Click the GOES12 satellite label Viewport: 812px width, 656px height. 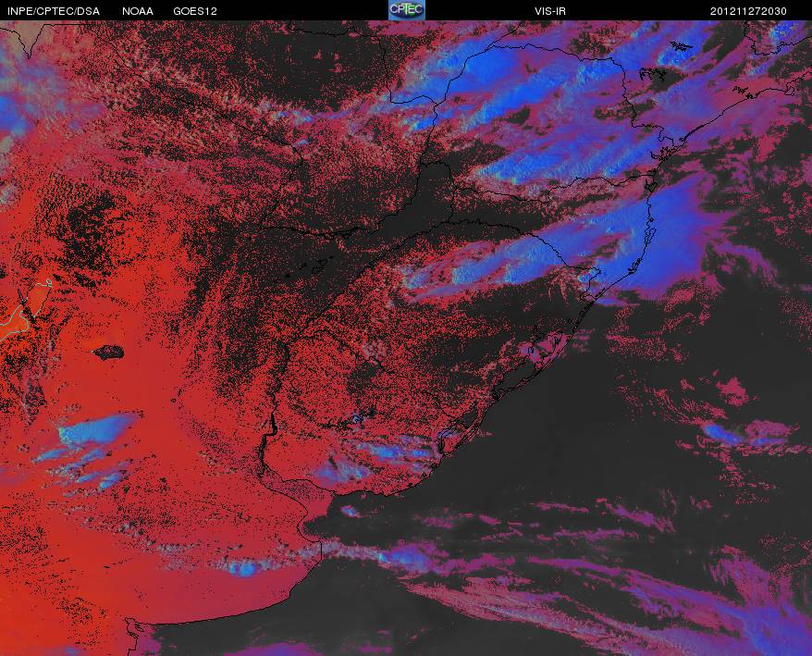[x=195, y=11]
